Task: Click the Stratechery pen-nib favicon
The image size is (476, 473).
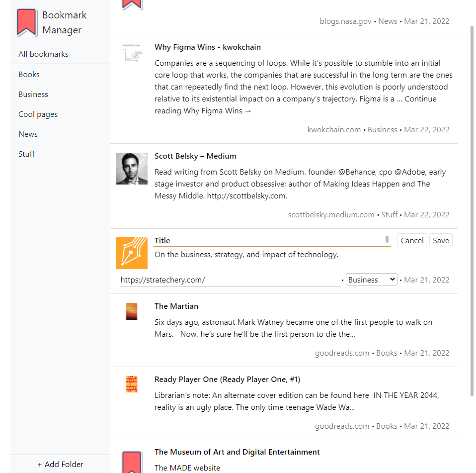Action: [132, 253]
